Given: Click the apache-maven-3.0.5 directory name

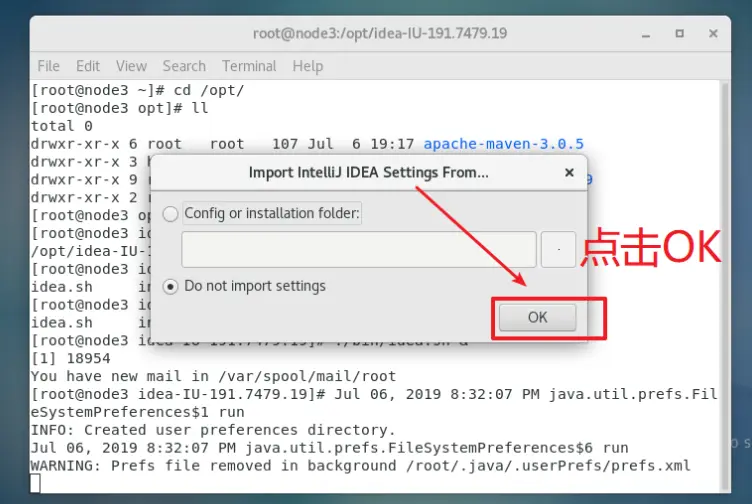Looking at the screenshot, I should coord(504,144).
